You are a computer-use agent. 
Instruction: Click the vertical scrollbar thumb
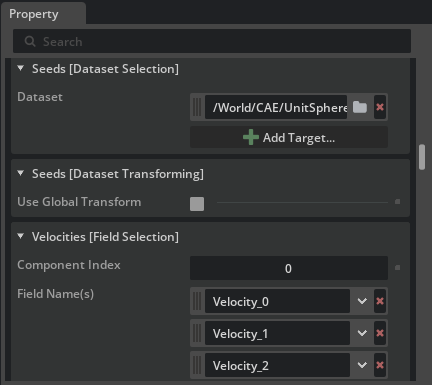422,157
